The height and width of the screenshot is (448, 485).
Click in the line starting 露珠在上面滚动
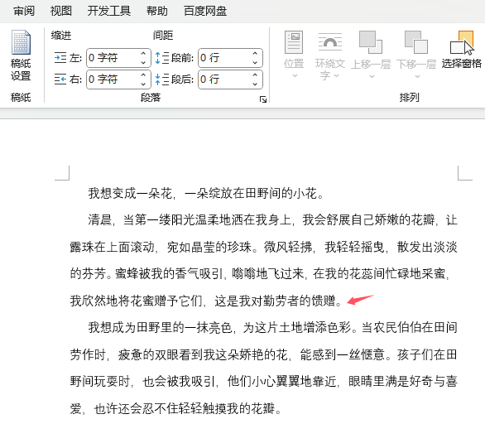tap(263, 247)
